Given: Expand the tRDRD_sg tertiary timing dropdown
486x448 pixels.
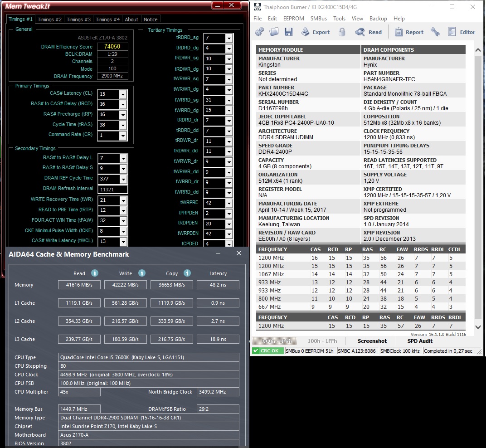Looking at the screenshot, I should coord(229,38).
